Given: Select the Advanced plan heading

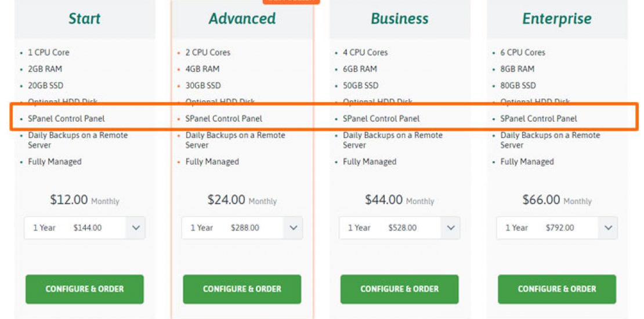Looking at the screenshot, I should coord(242,19).
